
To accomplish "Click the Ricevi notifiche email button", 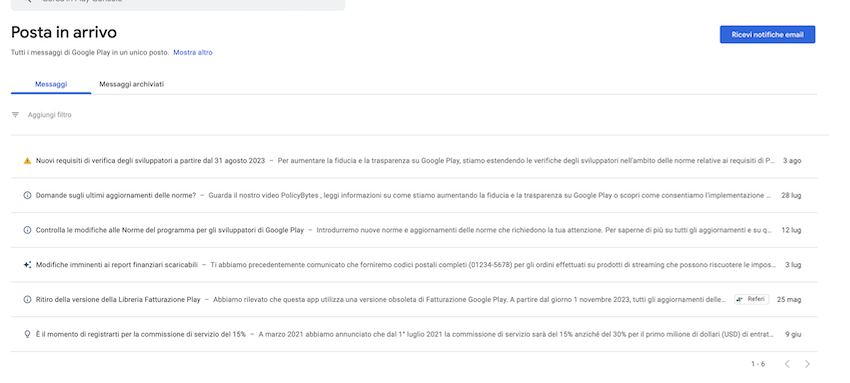I will coord(767,35).
